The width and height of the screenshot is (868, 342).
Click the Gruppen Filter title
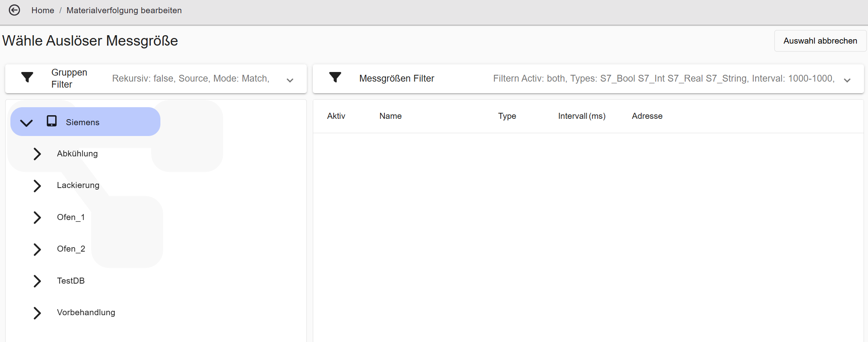[69, 78]
